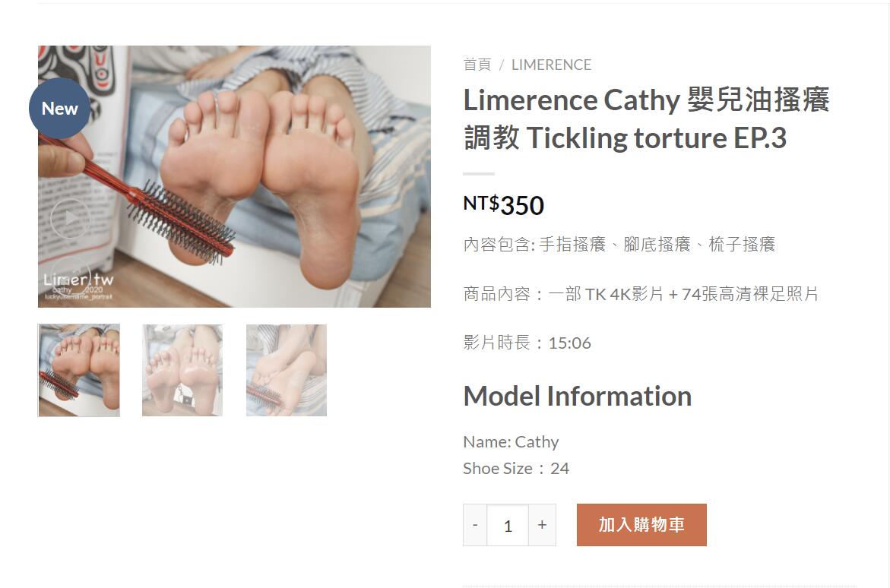The height and width of the screenshot is (588, 890).
Task: Play the product video via circular play icon
Action: (71, 218)
